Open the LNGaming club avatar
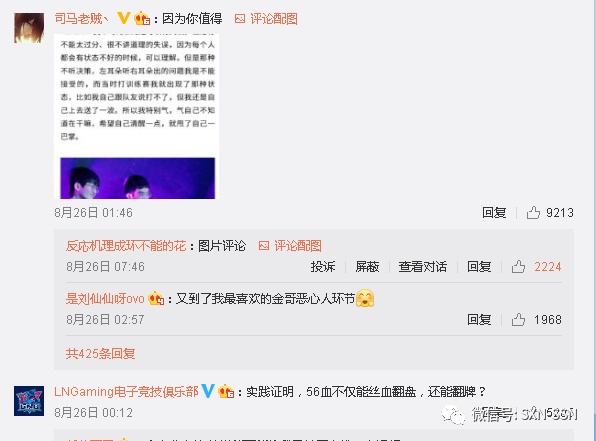Screen dimensions: 596x441 [x=29, y=401]
